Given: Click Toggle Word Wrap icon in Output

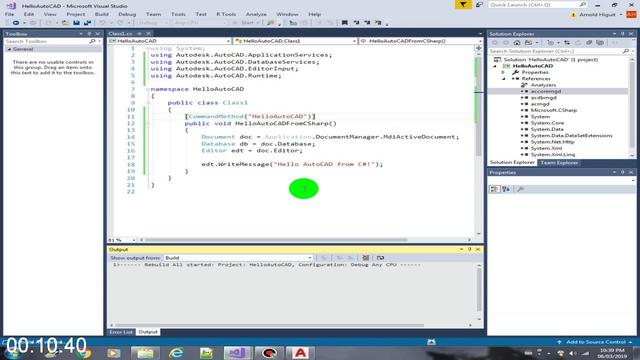Looking at the screenshot, I should (380, 258).
